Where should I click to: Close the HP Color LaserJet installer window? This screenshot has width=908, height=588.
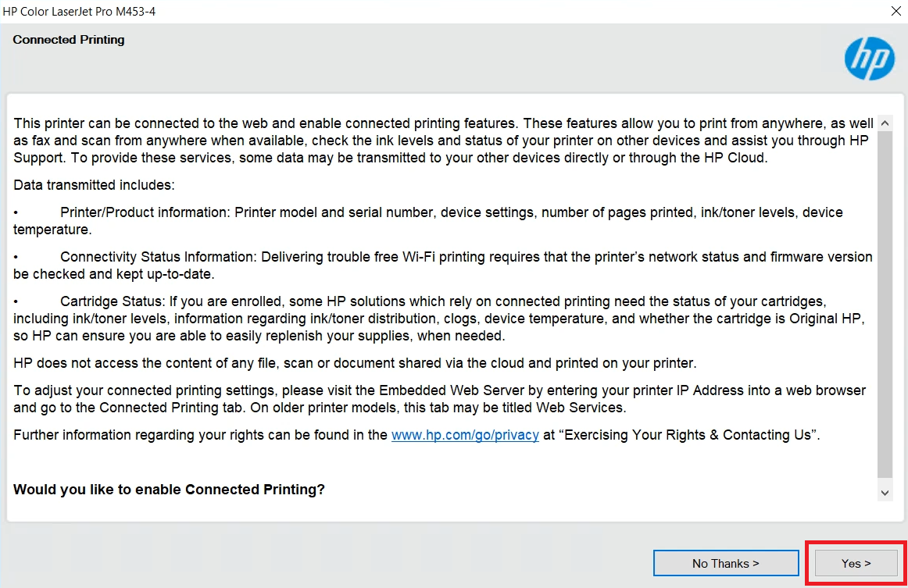pyautogui.click(x=895, y=11)
